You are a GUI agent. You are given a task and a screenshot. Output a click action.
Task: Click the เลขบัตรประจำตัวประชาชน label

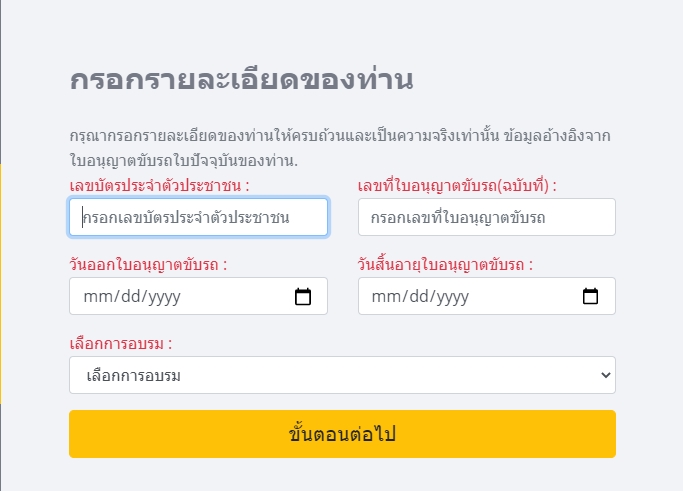(159, 186)
